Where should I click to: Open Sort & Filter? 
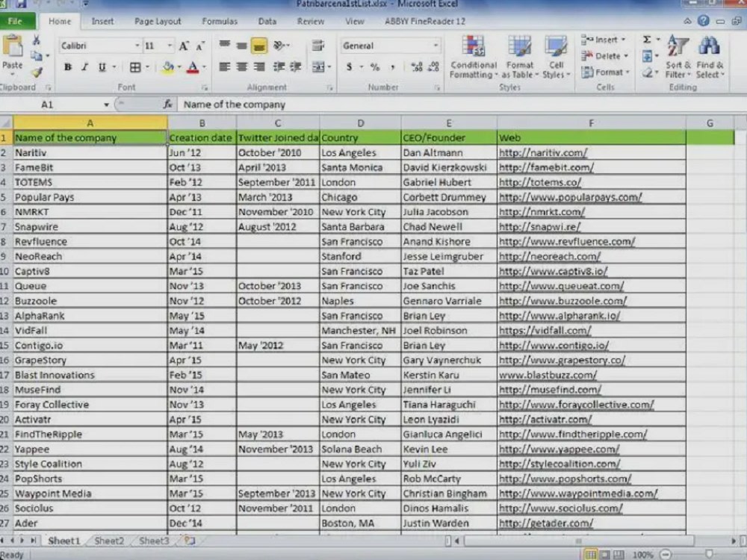click(678, 57)
